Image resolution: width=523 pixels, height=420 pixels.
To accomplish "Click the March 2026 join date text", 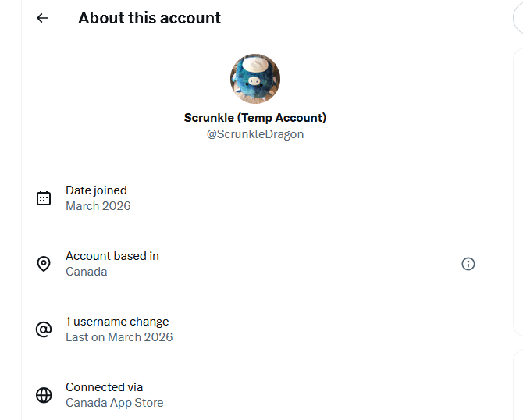I will (98, 206).
